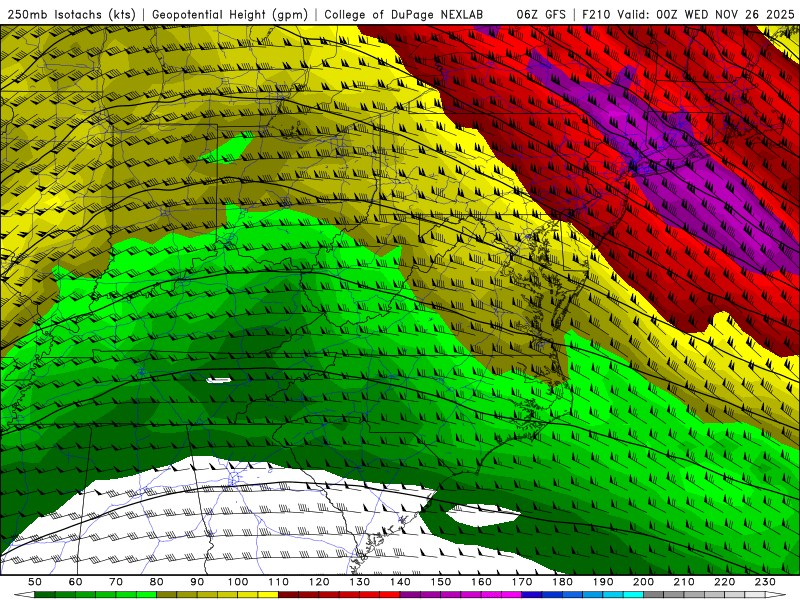This screenshot has width=800, height=600.
Task: Click the "Valid: 00Z WED NOV 26 2025" text
Action: pos(706,15)
